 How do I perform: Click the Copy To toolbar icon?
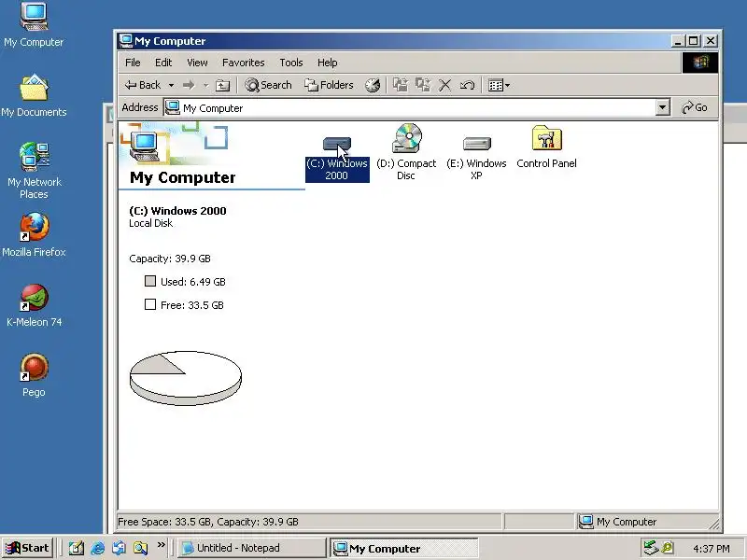tap(423, 85)
